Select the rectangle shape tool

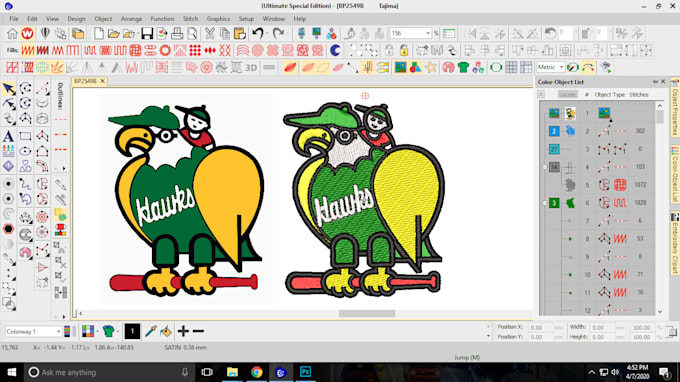pos(25,136)
